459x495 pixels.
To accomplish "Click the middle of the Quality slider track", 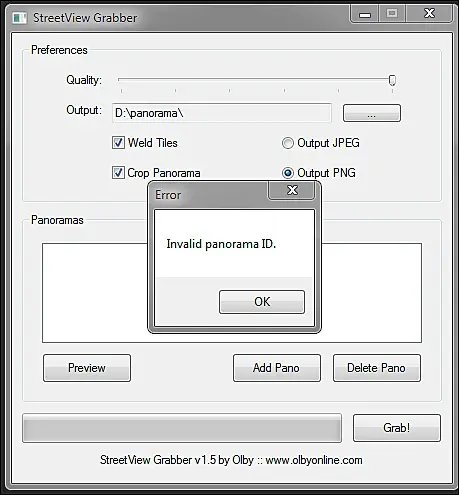I will point(255,80).
